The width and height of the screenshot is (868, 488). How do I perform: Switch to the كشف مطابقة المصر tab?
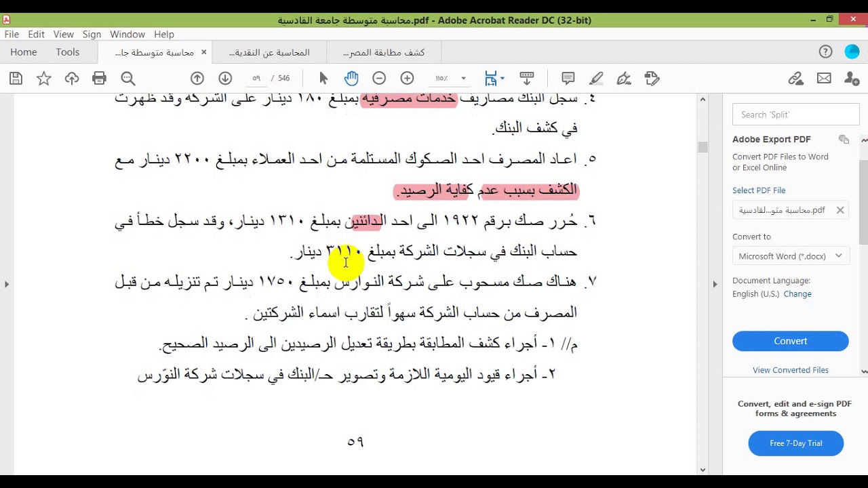coord(384,52)
